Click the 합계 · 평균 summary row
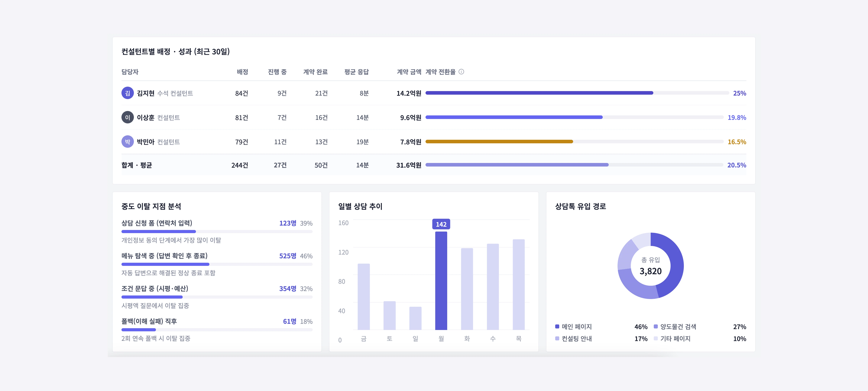 click(x=434, y=165)
